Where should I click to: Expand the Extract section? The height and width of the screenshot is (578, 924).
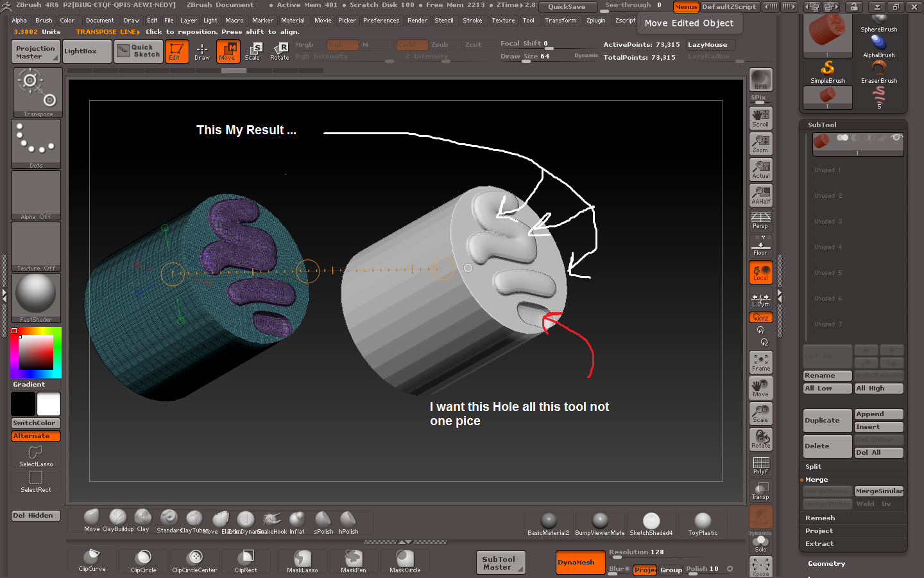click(x=819, y=544)
